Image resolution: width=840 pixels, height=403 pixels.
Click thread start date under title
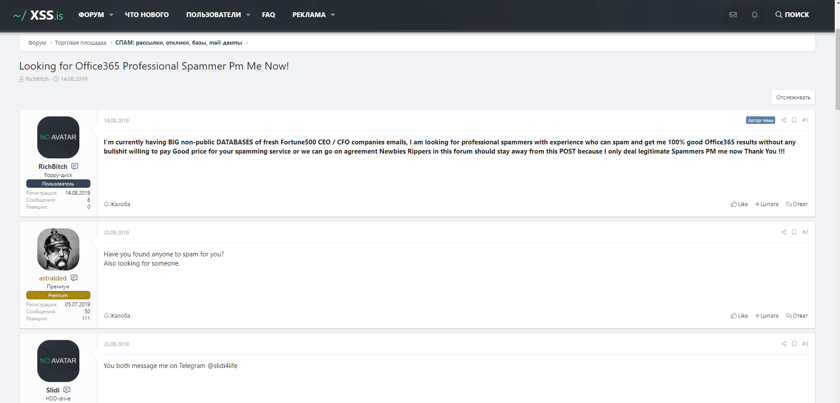point(74,79)
